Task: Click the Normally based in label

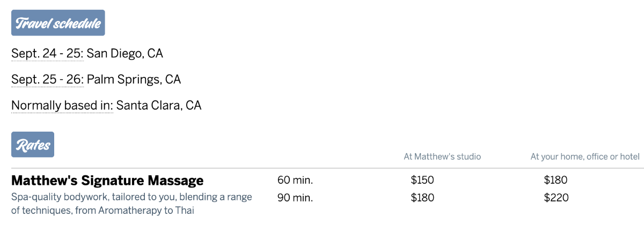Action: pos(62,105)
